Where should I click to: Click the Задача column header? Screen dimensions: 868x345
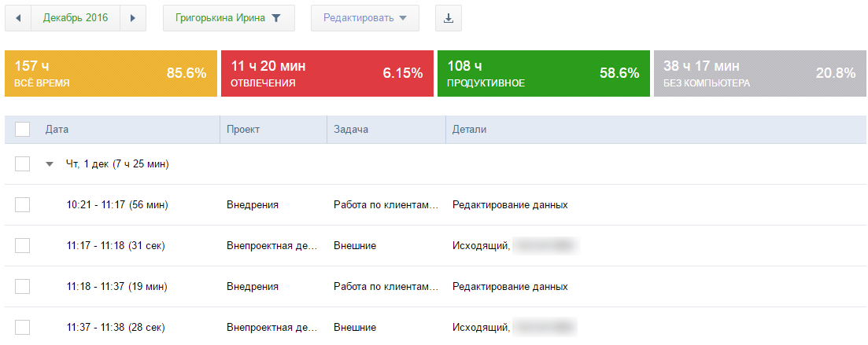tap(351, 130)
